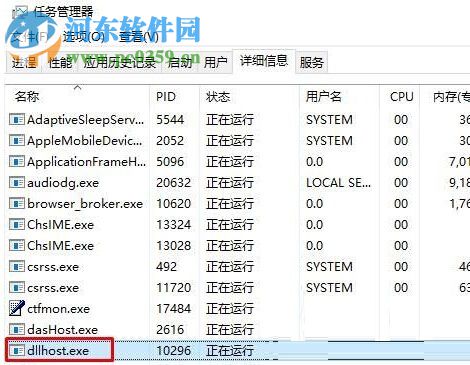Screen dimensions: 470x365
Task: Click the ctfmon.exe pen icon
Action: [x=17, y=308]
